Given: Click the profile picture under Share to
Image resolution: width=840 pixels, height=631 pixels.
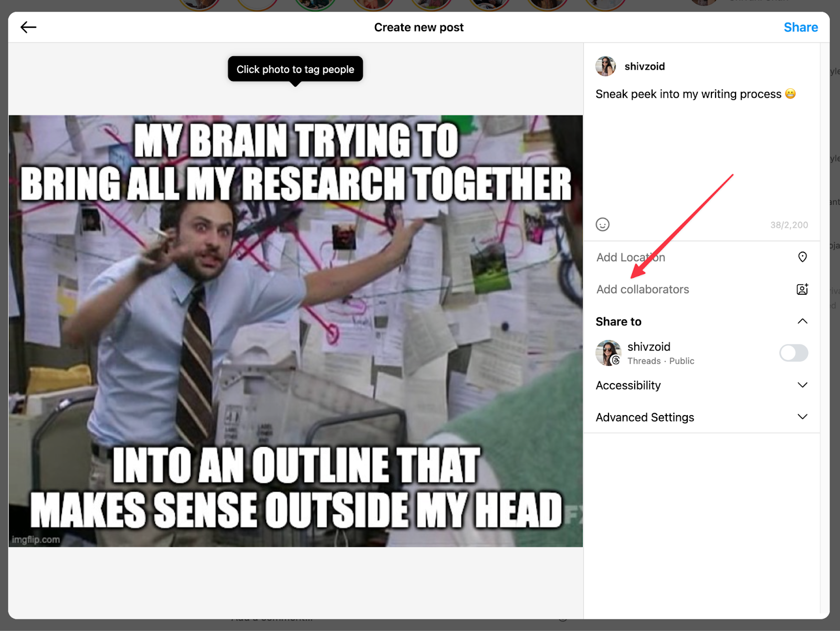Looking at the screenshot, I should click(608, 353).
